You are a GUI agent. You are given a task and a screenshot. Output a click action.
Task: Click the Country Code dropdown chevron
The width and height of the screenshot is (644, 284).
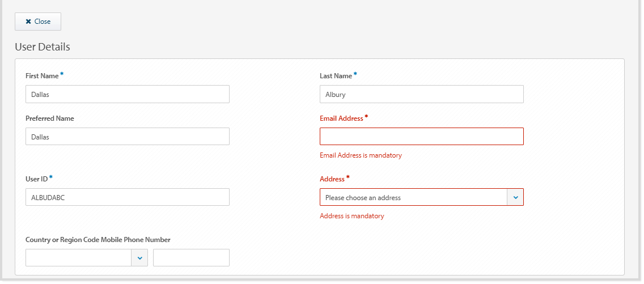139,257
